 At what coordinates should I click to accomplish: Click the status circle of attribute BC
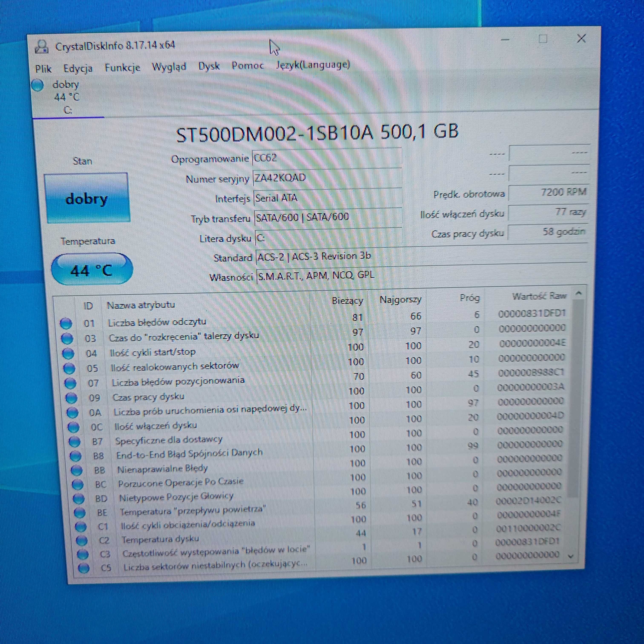[77, 484]
